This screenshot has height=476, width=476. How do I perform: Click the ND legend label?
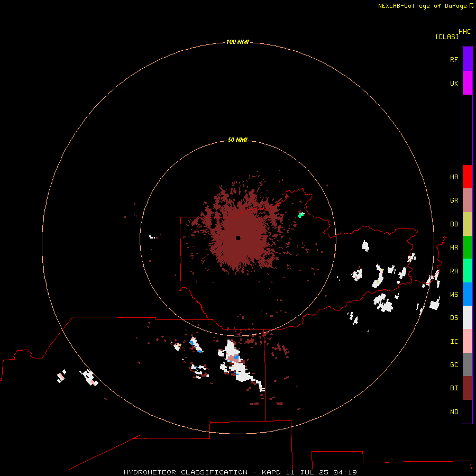454,411
